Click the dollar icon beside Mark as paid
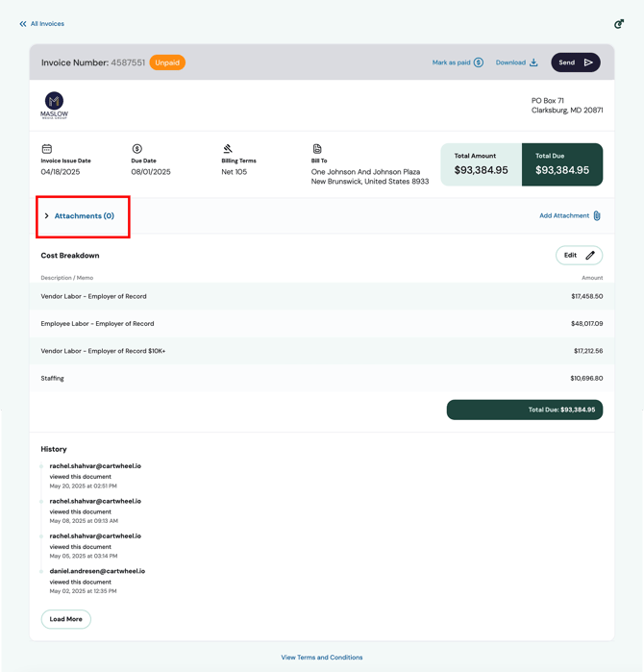The width and height of the screenshot is (644, 672). click(x=479, y=62)
